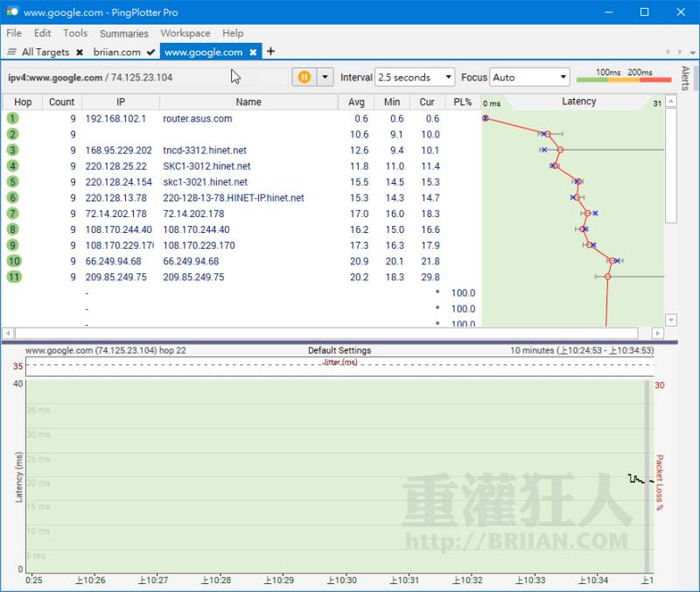
Task: Select hop 1 green circle
Action: pyautogui.click(x=12, y=118)
